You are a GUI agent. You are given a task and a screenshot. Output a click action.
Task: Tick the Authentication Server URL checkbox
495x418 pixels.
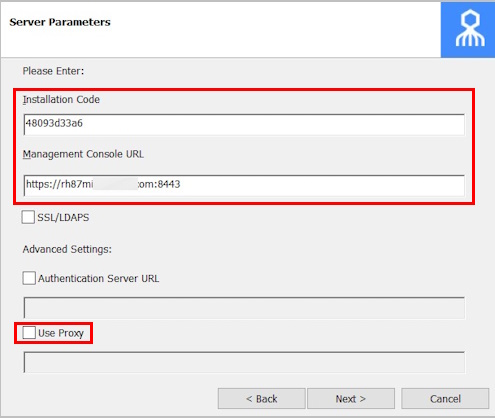coord(29,278)
